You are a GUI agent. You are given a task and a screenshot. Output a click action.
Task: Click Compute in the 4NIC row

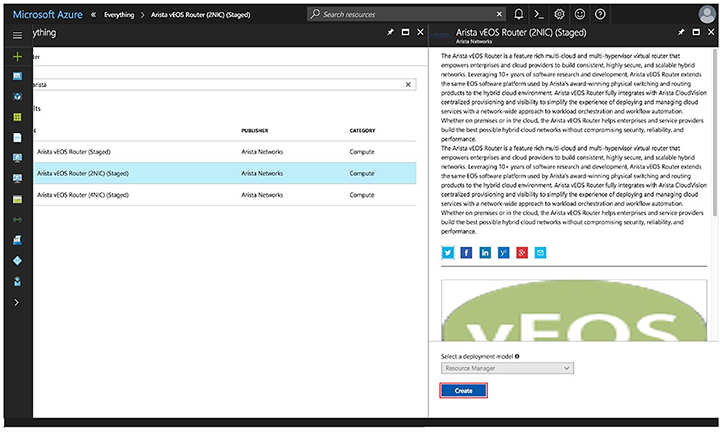362,195
